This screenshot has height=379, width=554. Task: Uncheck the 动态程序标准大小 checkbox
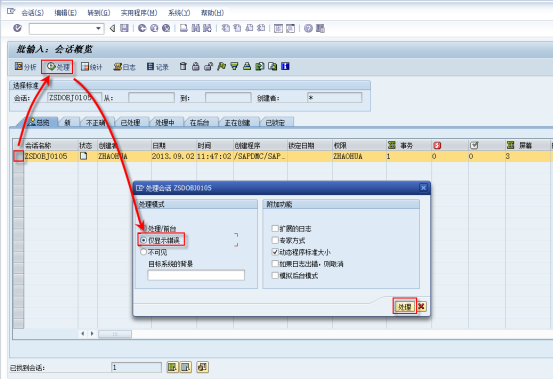pos(275,252)
